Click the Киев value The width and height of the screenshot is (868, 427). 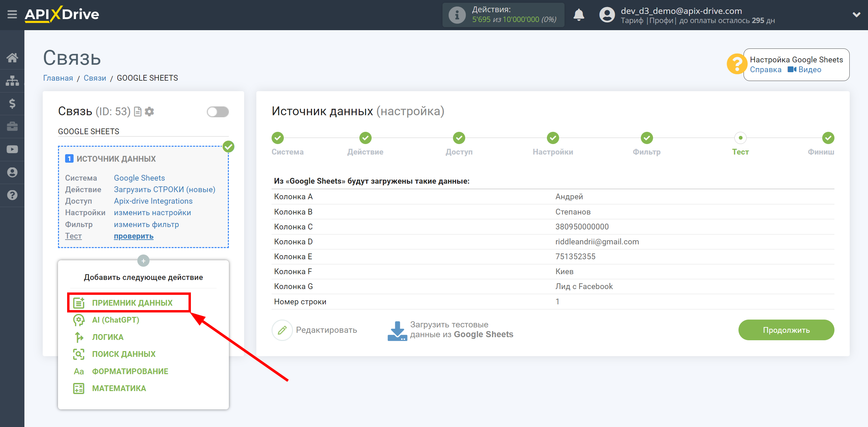point(565,271)
